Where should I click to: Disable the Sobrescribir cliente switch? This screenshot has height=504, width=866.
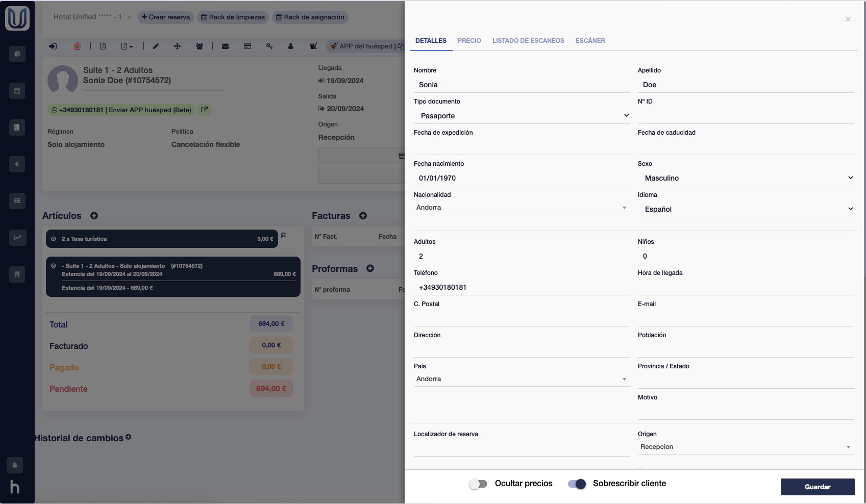(577, 484)
